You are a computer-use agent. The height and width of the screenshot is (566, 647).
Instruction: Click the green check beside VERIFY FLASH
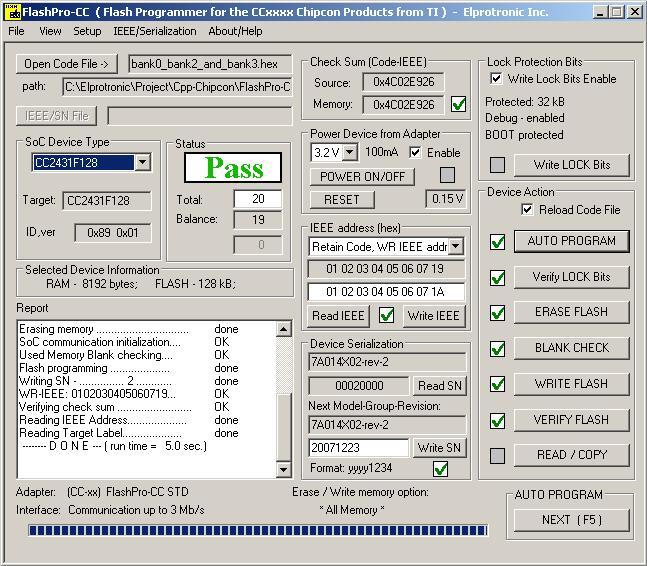pos(498,421)
